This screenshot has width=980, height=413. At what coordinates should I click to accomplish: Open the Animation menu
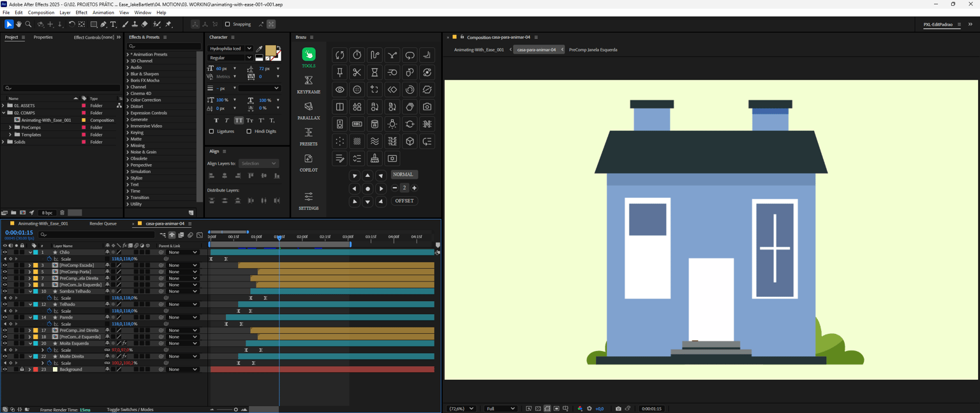click(x=103, y=12)
